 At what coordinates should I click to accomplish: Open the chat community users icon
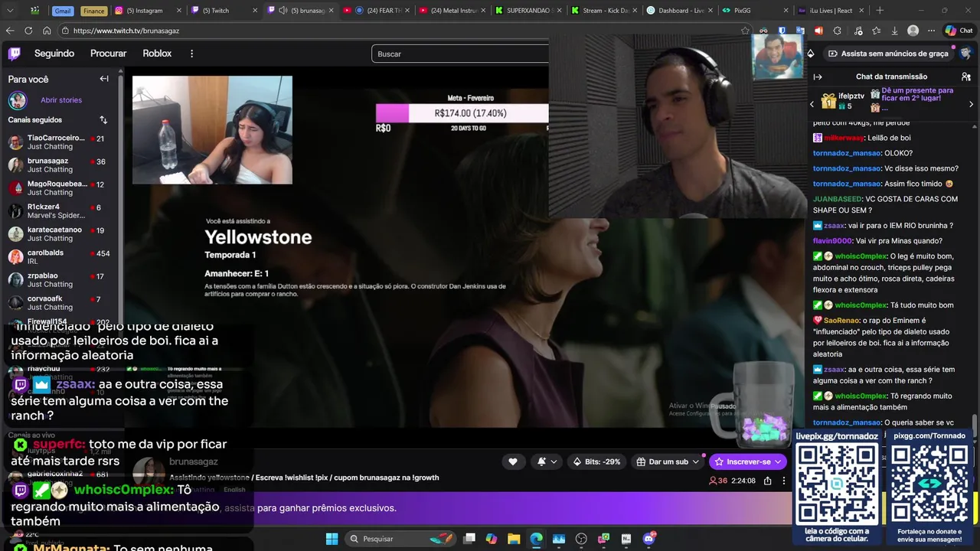(x=966, y=77)
